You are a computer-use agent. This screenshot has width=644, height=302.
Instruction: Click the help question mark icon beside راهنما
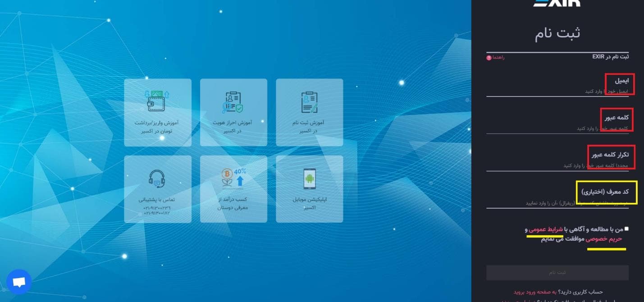(489, 58)
